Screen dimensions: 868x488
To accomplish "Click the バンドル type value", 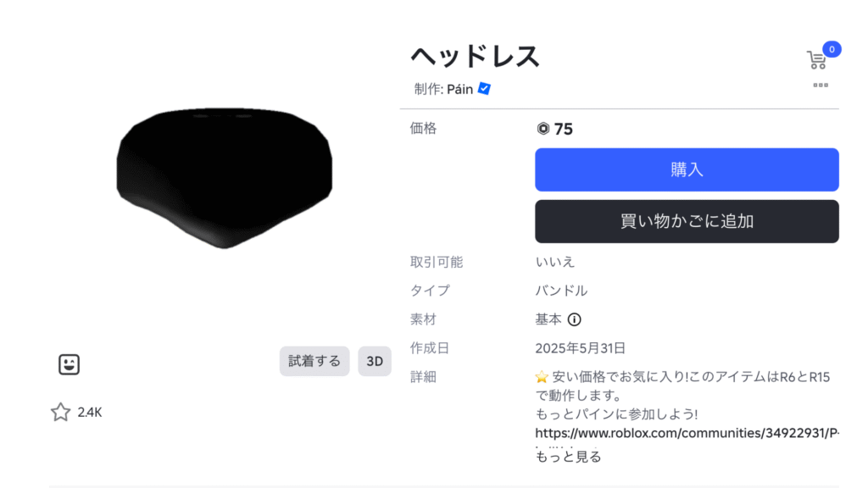I will (x=561, y=291).
